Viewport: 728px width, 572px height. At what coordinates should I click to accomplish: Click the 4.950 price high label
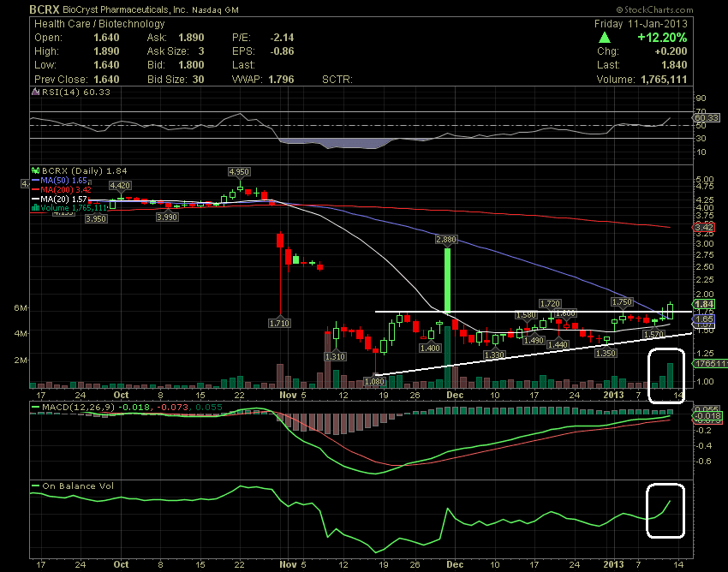click(239, 172)
